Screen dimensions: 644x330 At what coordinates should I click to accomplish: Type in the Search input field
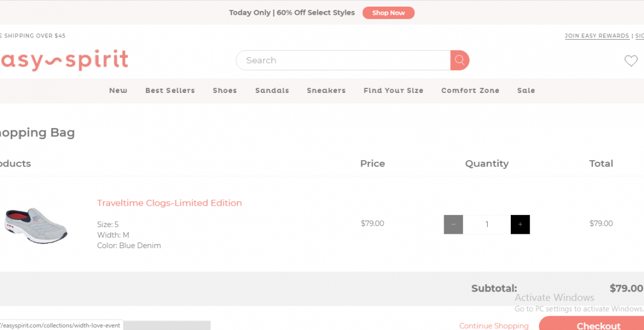tap(342, 61)
